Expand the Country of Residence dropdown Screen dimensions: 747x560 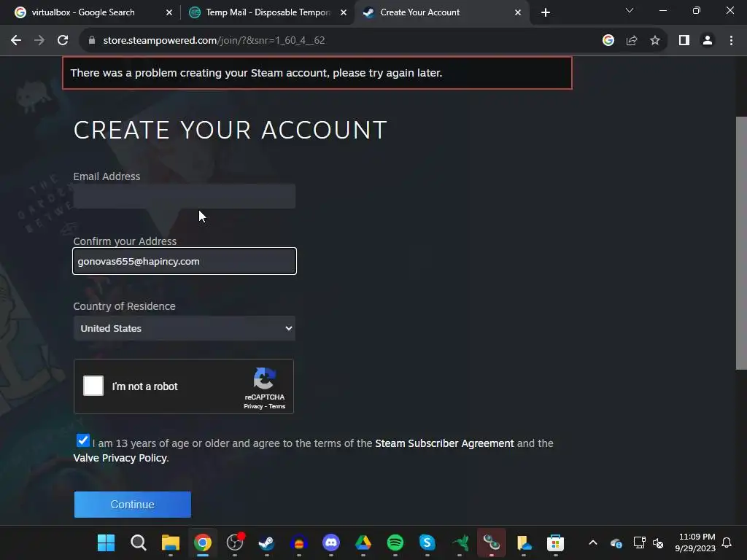coord(185,329)
